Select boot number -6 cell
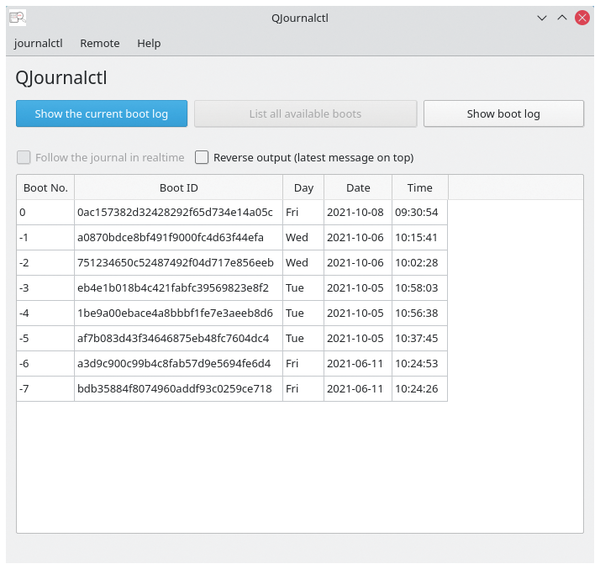Image resolution: width=600 pixels, height=569 pixels. [46, 364]
